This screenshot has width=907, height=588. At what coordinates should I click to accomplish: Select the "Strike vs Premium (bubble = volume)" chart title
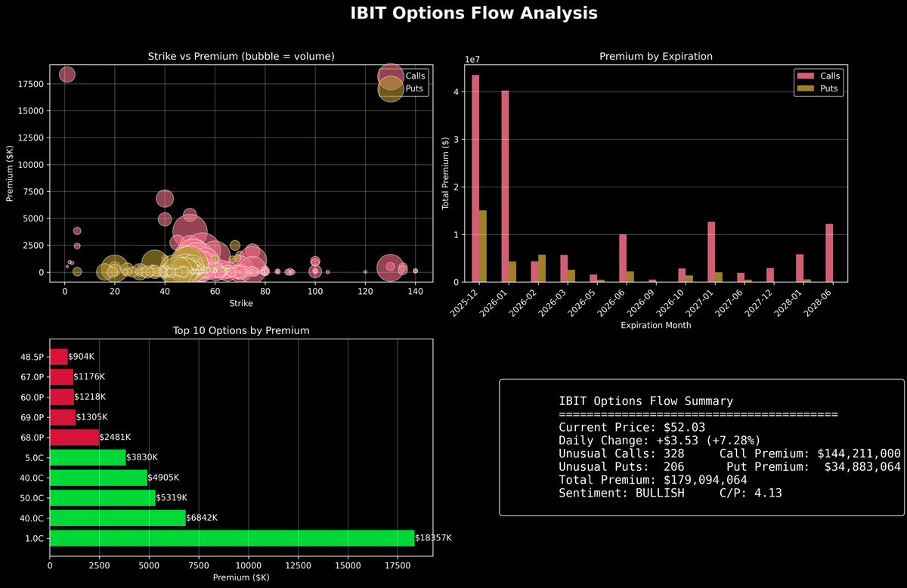coord(241,56)
